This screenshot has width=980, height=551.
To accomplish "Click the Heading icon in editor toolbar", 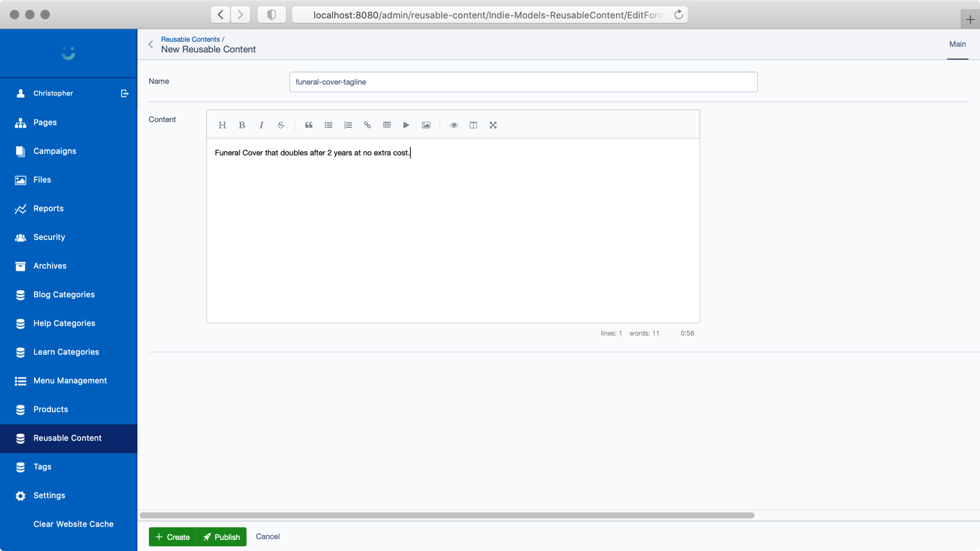I will (222, 125).
